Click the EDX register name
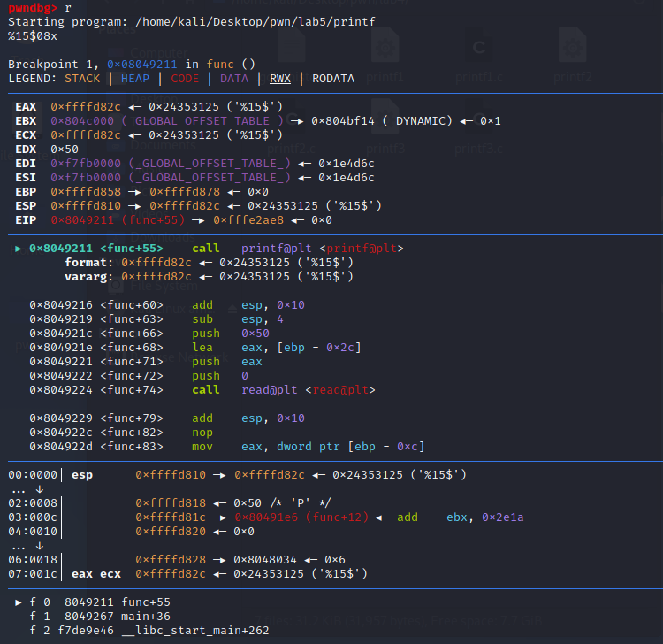 click(x=26, y=149)
